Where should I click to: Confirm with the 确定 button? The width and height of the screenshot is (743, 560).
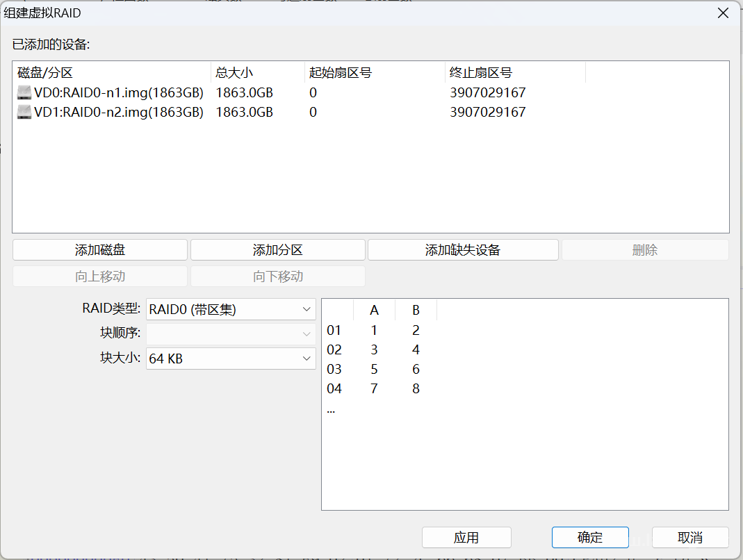click(590, 537)
